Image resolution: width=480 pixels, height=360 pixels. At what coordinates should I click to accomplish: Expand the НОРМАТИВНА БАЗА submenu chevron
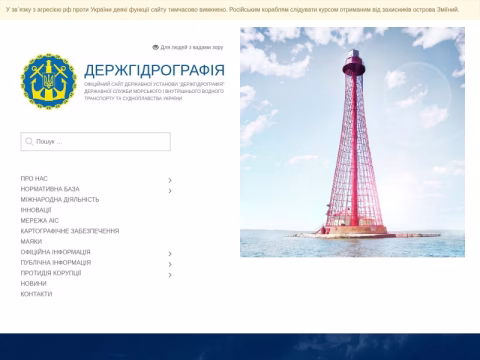click(x=170, y=191)
